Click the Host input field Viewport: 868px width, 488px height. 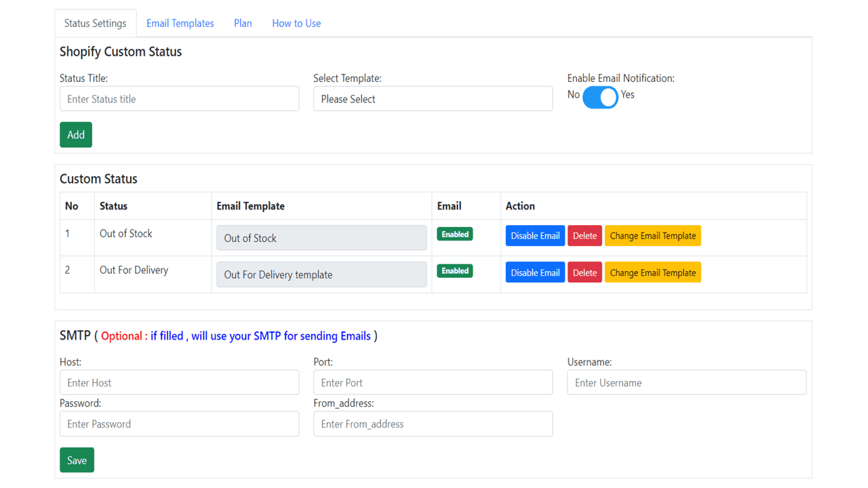pos(179,382)
